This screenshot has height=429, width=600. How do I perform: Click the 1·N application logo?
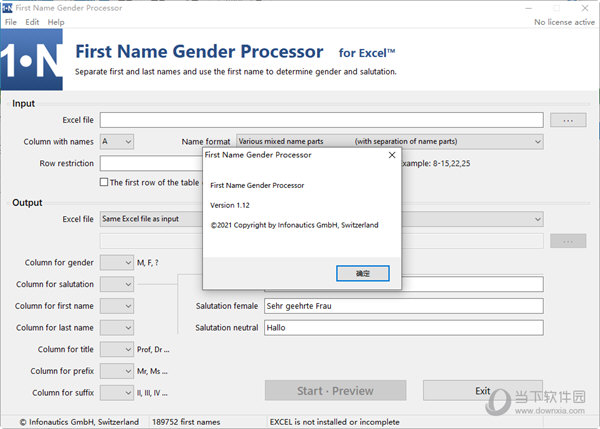click(x=31, y=60)
